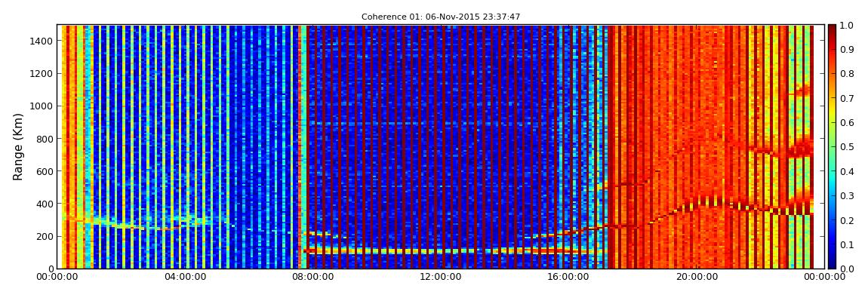Click the 0.4 label on the colorbar

click(x=848, y=171)
